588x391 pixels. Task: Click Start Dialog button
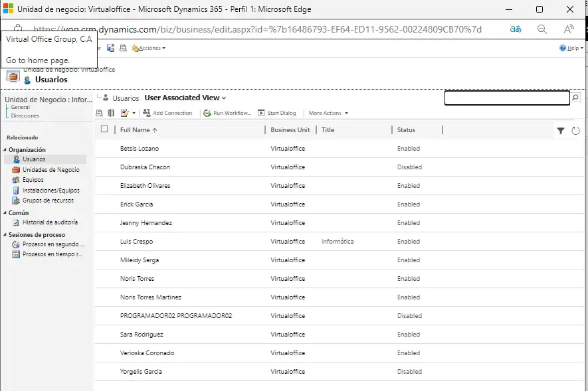click(x=277, y=114)
